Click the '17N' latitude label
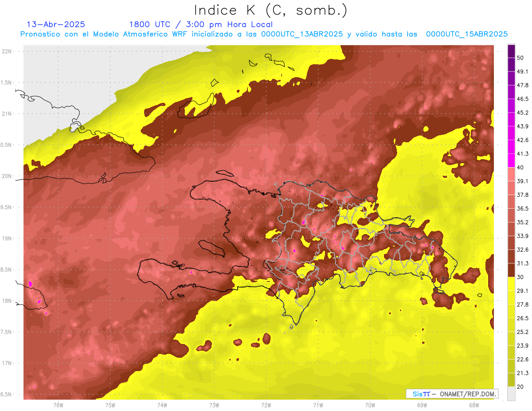The image size is (532, 411). click(7, 363)
